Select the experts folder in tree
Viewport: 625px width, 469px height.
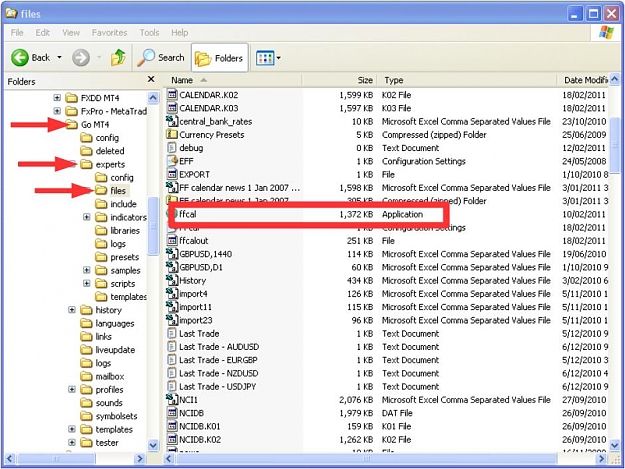point(103,164)
